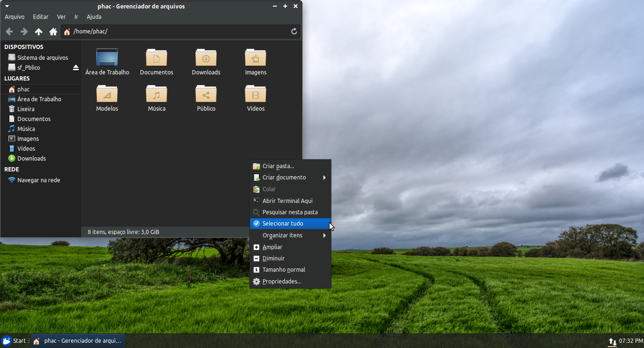644x348 pixels.
Task: Click the 07:32 PM clock
Action: 631,340
